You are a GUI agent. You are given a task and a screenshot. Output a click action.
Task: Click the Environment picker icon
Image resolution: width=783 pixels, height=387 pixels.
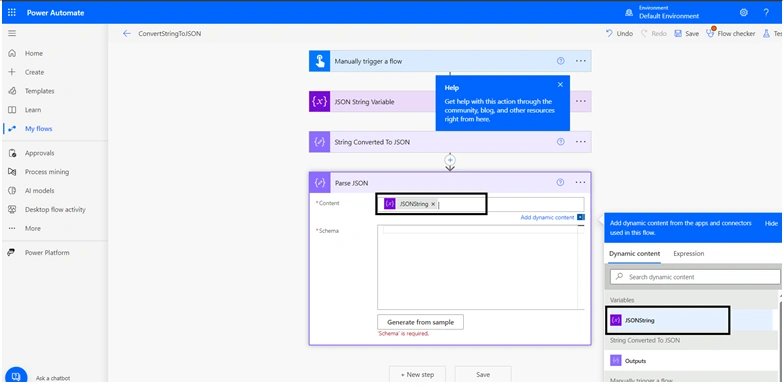[629, 13]
